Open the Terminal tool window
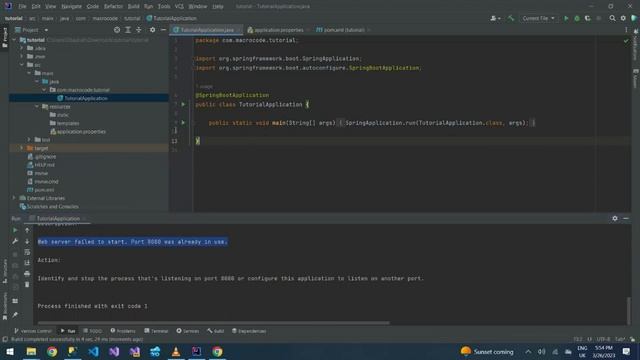The height and width of the screenshot is (360, 640). pyautogui.click(x=156, y=331)
